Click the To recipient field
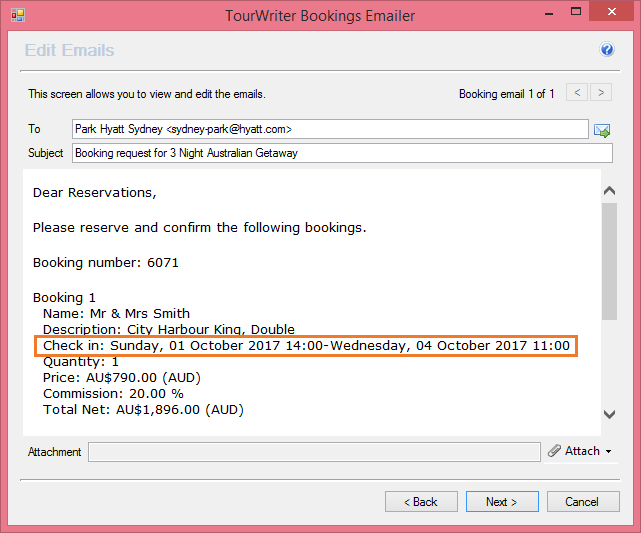The width and height of the screenshot is (641, 533). click(x=330, y=129)
